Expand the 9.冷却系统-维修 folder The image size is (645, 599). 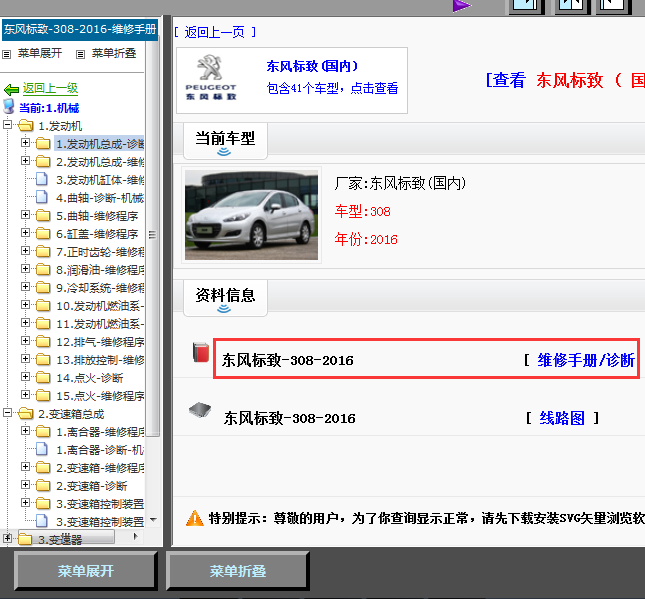26,286
